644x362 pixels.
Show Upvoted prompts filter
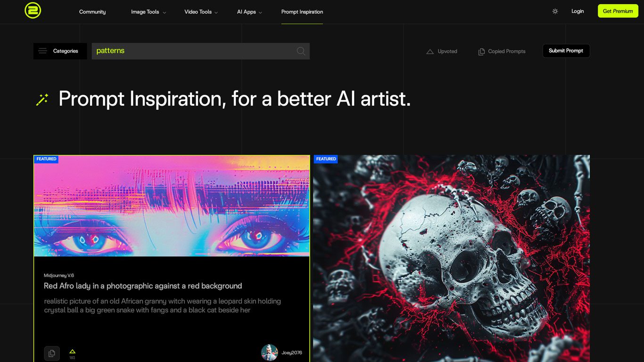point(442,51)
